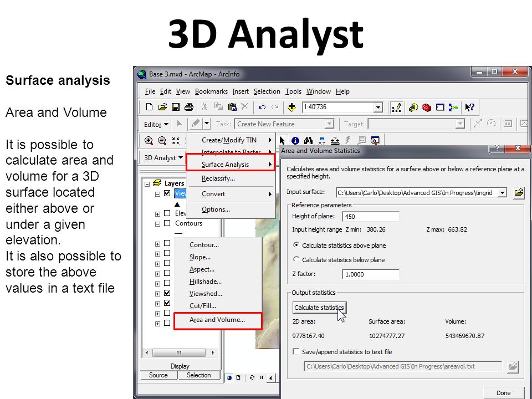This screenshot has height=399, width=532.
Task: Click the table of contents scroll right arrow
Action: (213, 352)
